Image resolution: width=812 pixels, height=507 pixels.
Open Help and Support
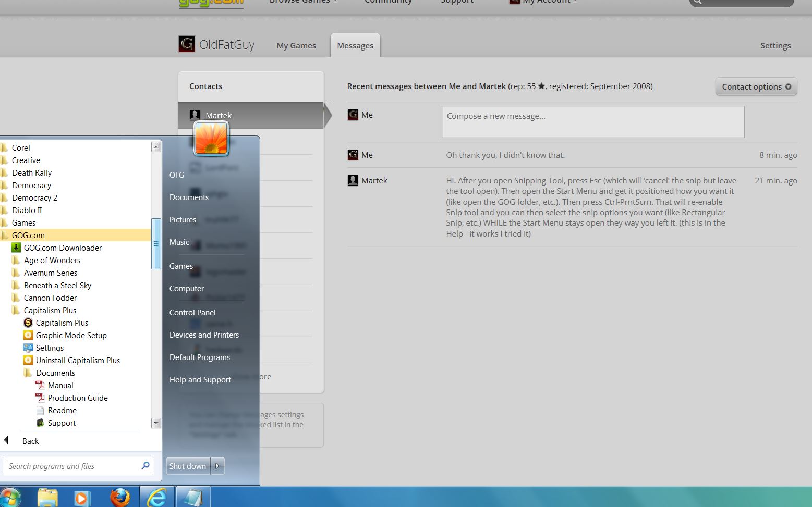200,379
